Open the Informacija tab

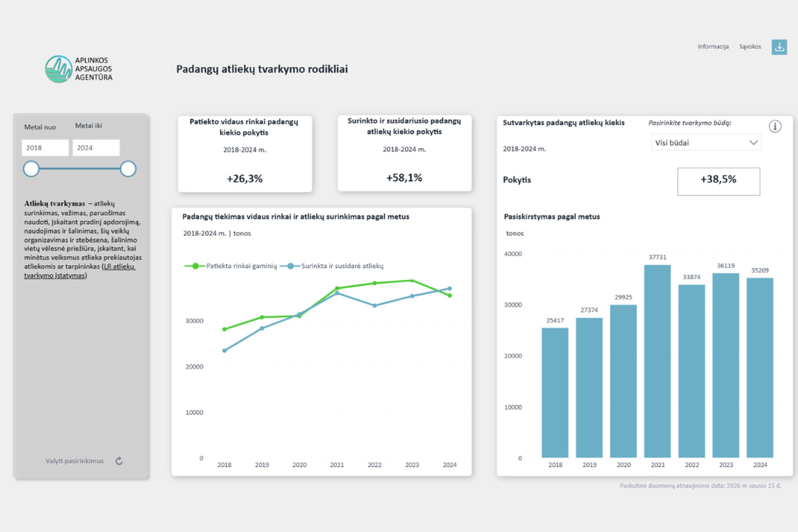[713, 47]
